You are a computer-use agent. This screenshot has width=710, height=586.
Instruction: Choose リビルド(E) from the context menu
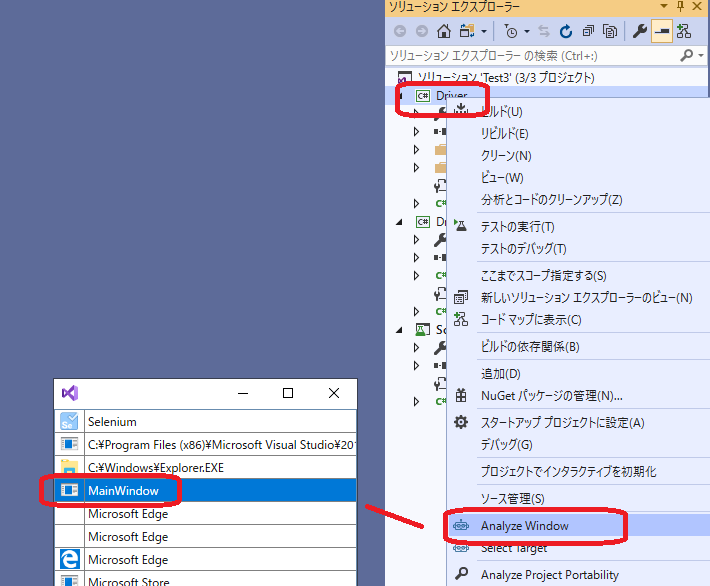(504, 134)
